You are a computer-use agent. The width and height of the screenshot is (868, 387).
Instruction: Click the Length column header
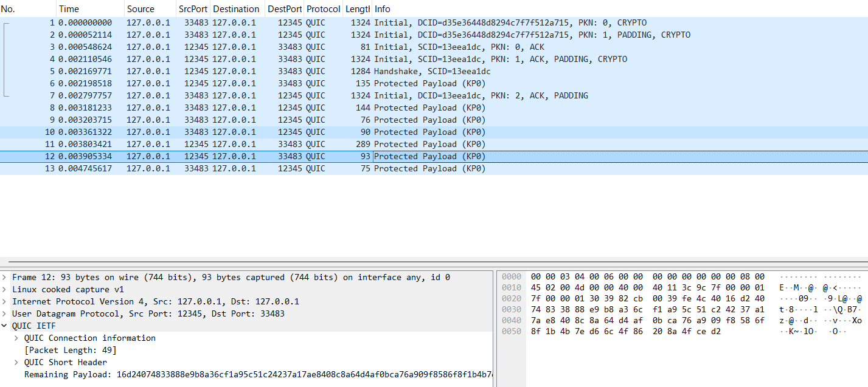point(357,9)
